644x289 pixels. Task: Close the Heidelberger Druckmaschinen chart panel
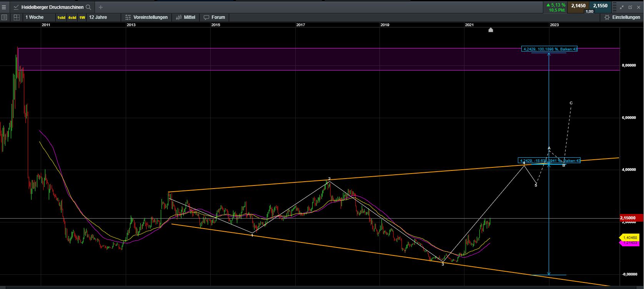coord(639,7)
